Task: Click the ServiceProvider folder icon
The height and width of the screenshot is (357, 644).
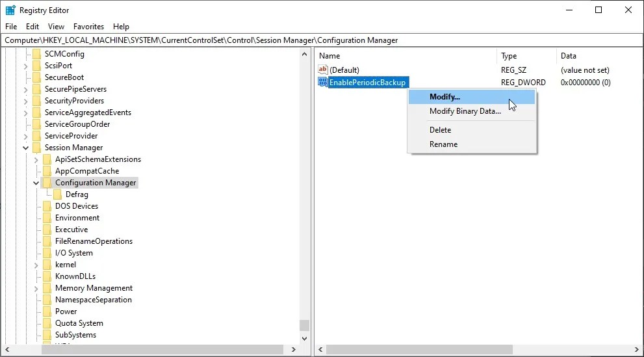Action: [36, 136]
